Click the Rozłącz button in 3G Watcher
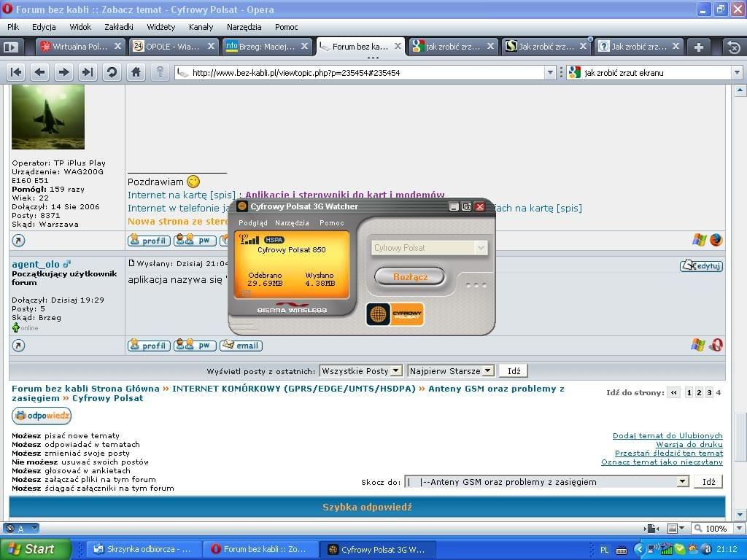Image resolution: width=747 pixels, height=560 pixels. pyautogui.click(x=410, y=276)
